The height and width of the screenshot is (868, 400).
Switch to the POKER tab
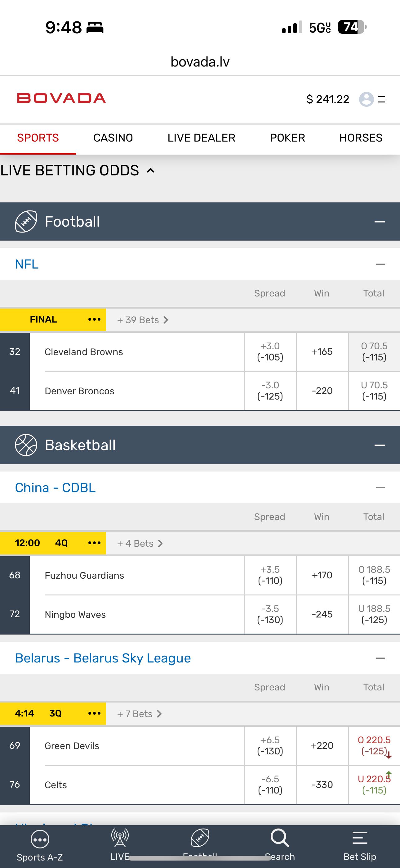(x=287, y=138)
